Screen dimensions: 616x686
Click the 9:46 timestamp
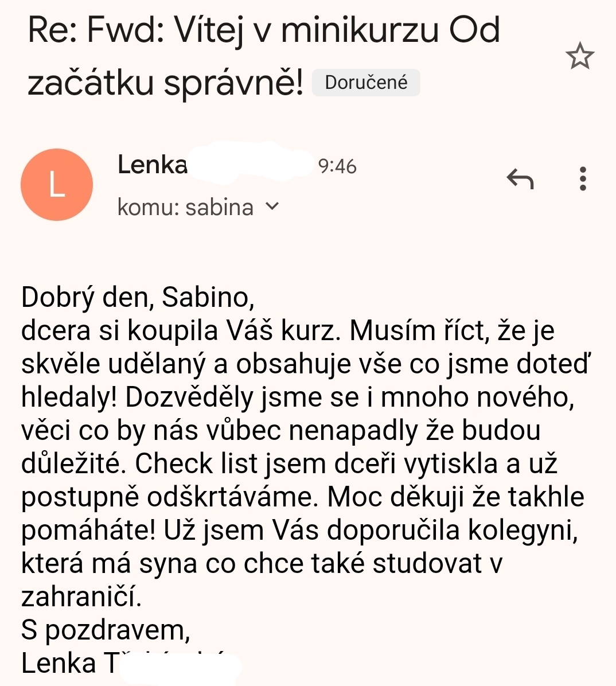(337, 166)
